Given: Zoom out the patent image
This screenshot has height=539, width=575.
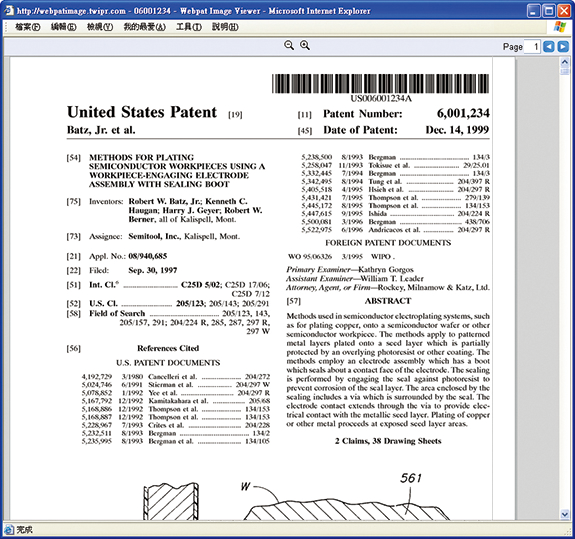Looking at the screenshot, I should pyautogui.click(x=289, y=45).
